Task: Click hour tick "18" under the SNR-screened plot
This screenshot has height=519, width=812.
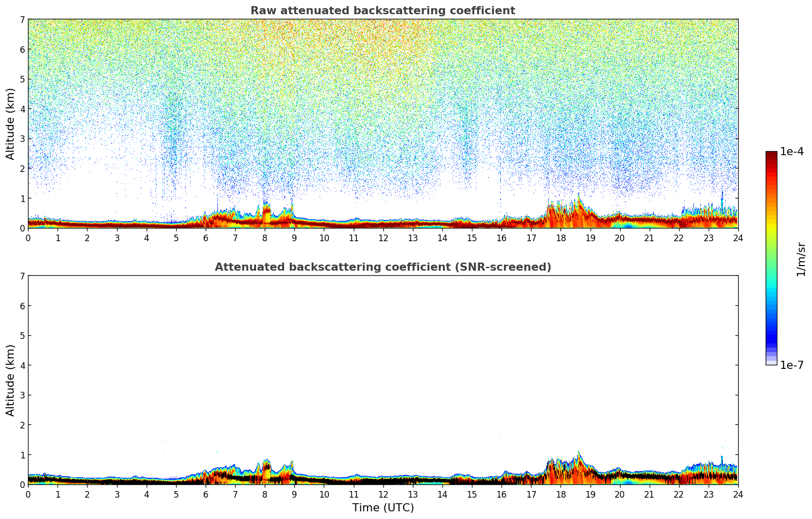Action: pyautogui.click(x=561, y=494)
